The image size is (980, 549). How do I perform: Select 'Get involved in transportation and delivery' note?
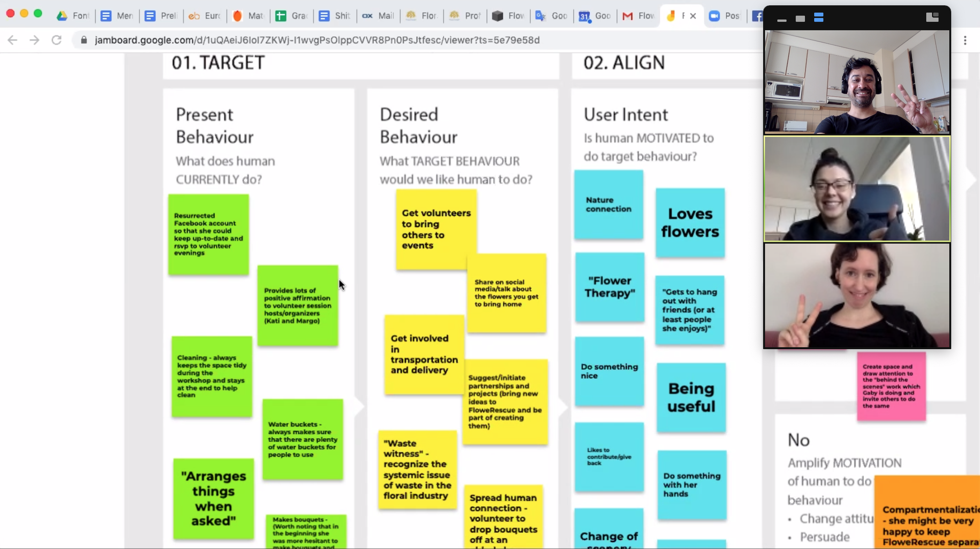click(424, 355)
